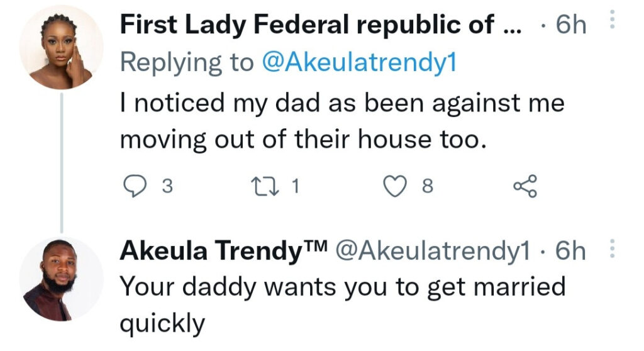This screenshot has width=644, height=351.
Task: Open the share icon on First Lady's tweet
Action: pos(525,186)
